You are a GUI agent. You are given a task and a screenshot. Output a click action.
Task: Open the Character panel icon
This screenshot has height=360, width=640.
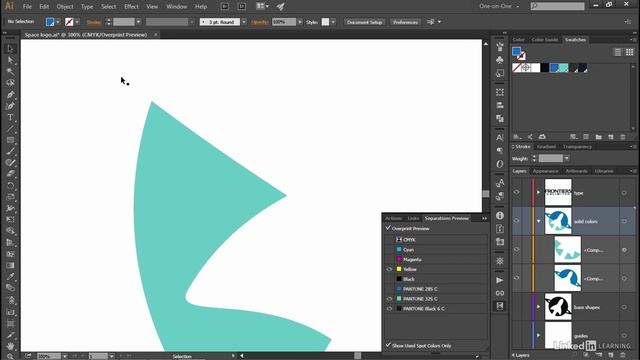pyautogui.click(x=500, y=138)
